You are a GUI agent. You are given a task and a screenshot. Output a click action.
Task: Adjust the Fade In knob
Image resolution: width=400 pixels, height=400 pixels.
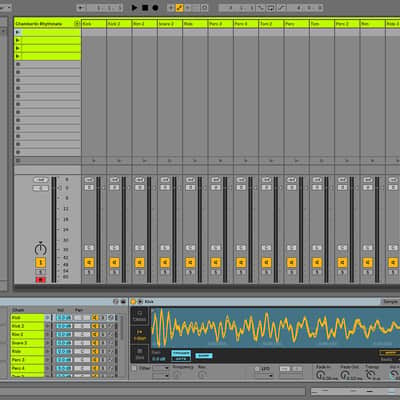tap(320, 375)
